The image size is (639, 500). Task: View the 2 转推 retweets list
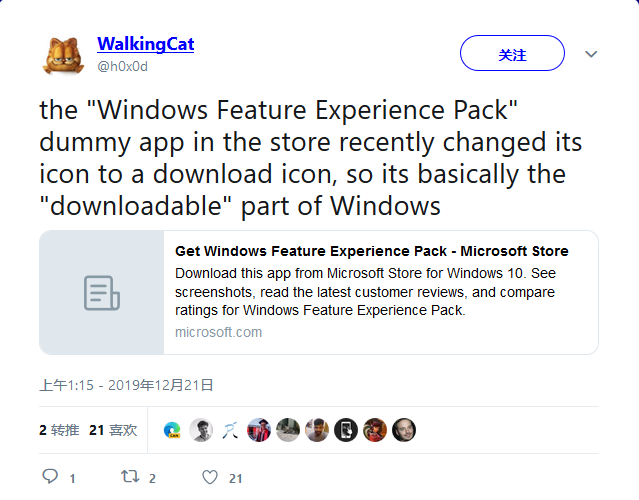(x=59, y=430)
